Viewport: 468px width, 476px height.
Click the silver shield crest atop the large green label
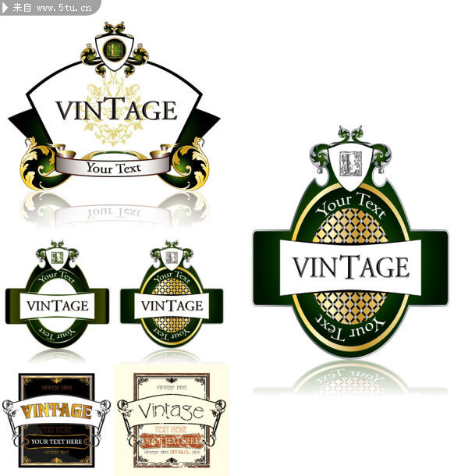[350, 167]
